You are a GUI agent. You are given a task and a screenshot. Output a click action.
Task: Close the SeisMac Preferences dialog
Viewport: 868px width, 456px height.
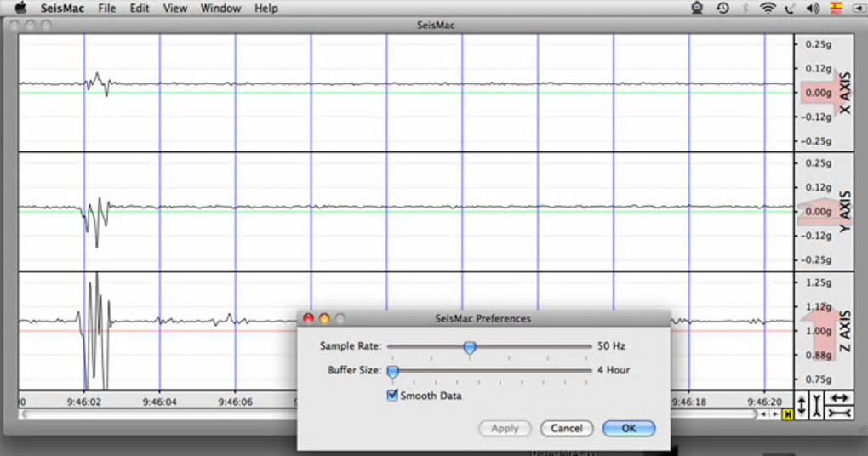[308, 318]
